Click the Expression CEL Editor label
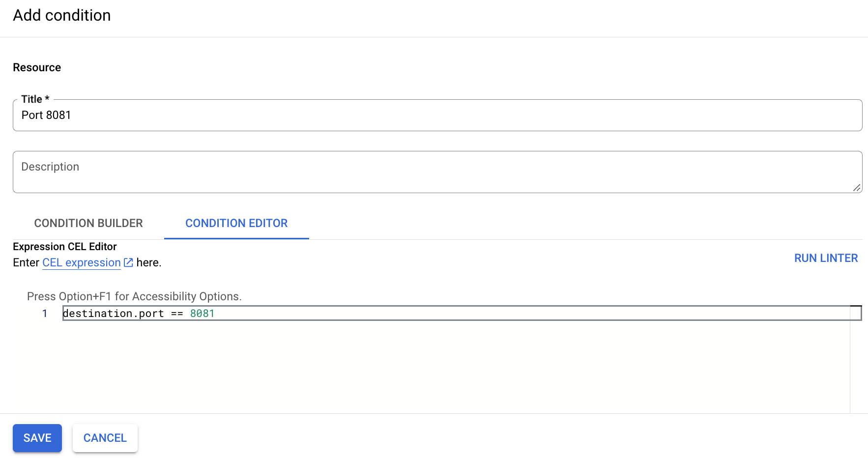The width and height of the screenshot is (868, 458). pyautogui.click(x=64, y=246)
